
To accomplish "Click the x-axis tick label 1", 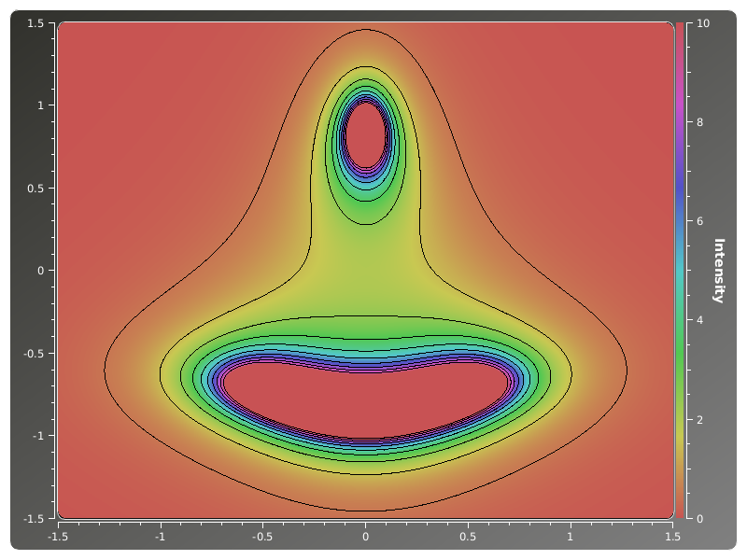I will [x=571, y=537].
